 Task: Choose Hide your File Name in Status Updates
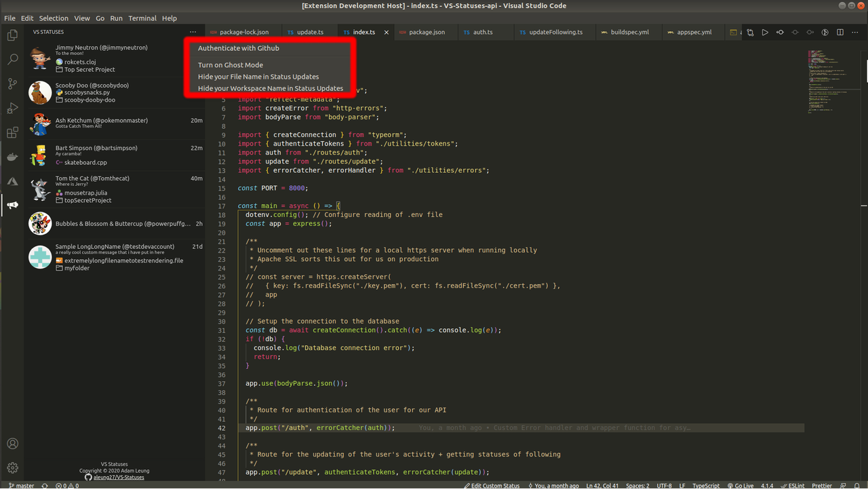[x=258, y=77]
